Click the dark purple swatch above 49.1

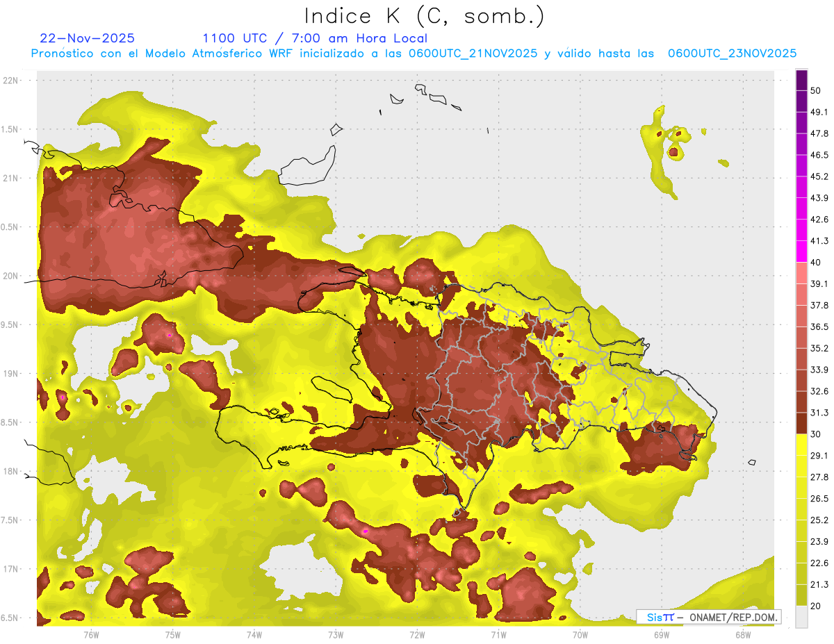[x=801, y=101]
